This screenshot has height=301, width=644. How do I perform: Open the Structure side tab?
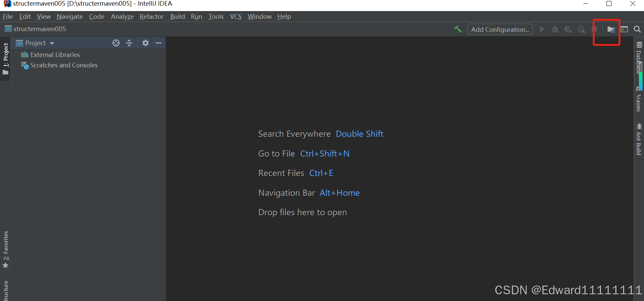pos(5,290)
